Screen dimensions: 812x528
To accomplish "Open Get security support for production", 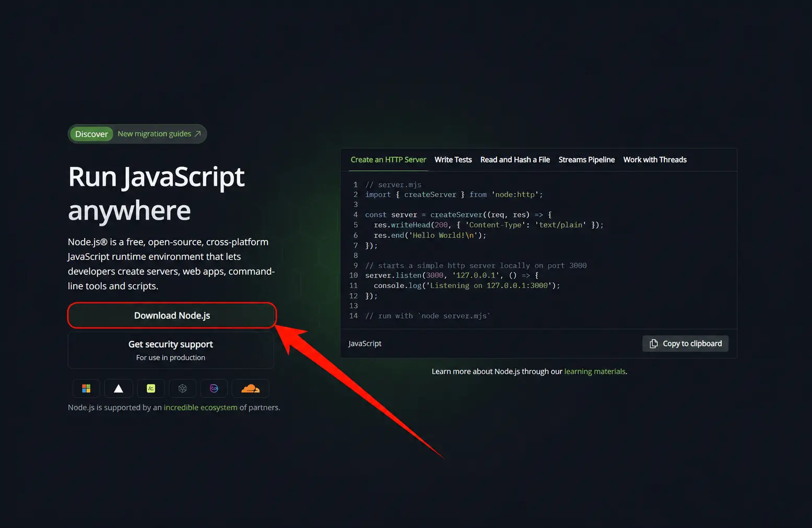I will (x=171, y=350).
